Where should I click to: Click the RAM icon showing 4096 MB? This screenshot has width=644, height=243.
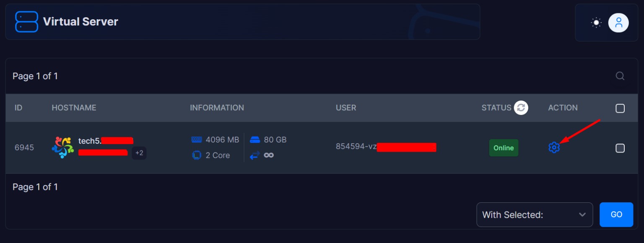(x=197, y=140)
